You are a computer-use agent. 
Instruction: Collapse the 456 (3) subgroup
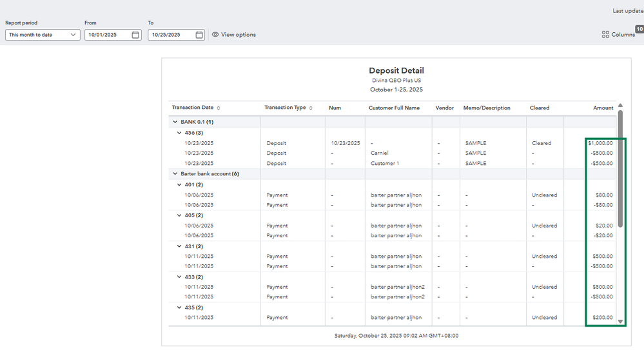[x=180, y=133]
